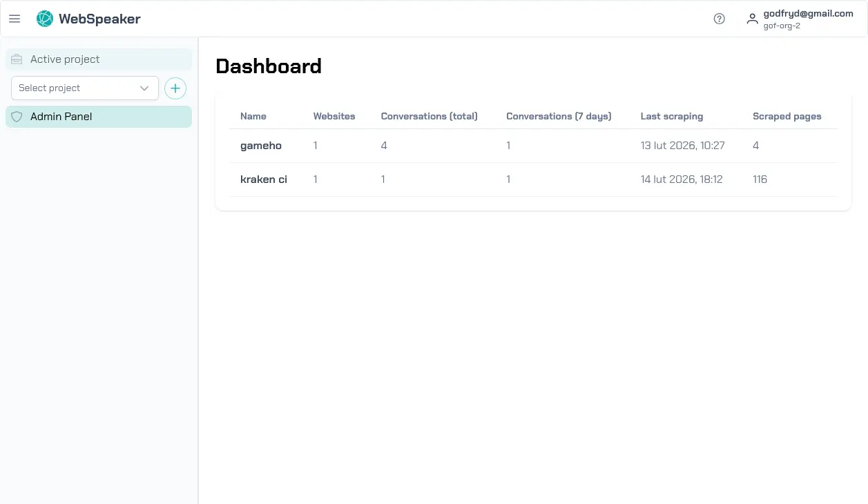Click inside the Select project input field
The width and height of the screenshot is (868, 504).
click(x=76, y=88)
